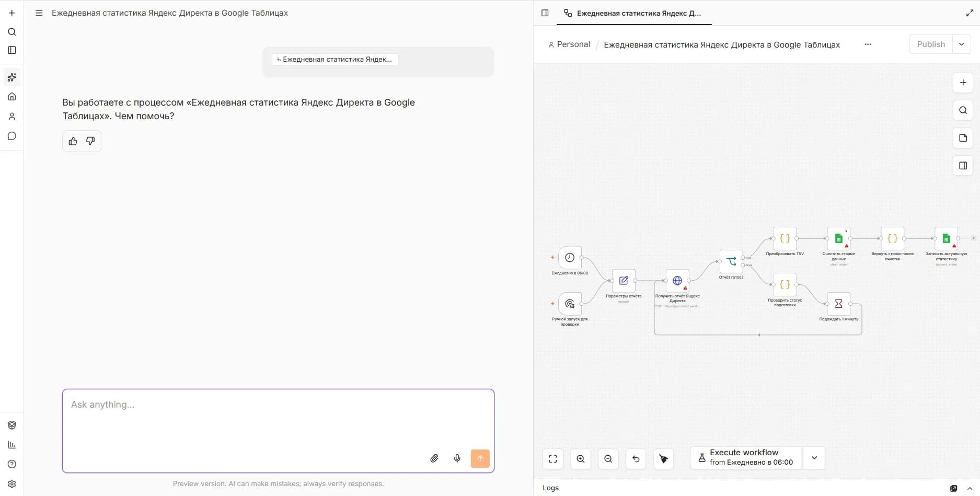Go to Home icon in sidebar
Image resolution: width=980 pixels, height=496 pixels.
coord(12,97)
